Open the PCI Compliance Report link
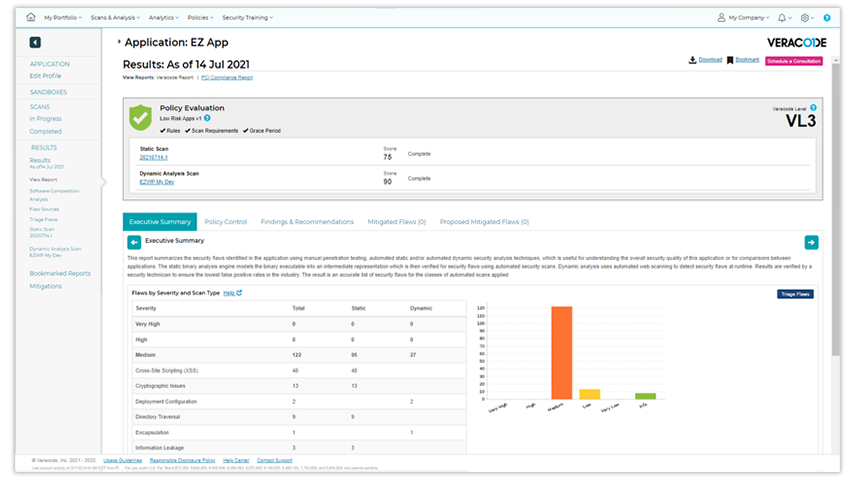Image resolution: width=855 pixels, height=480 pixels. pyautogui.click(x=226, y=77)
